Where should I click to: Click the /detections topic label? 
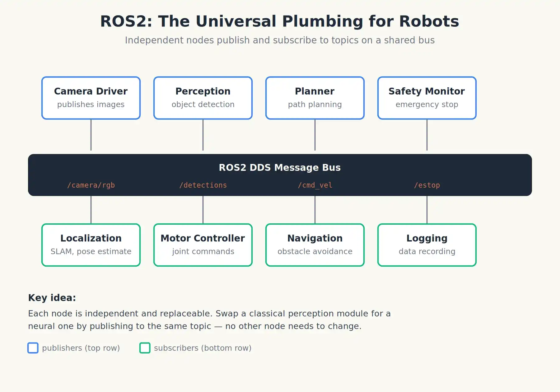[x=203, y=185]
